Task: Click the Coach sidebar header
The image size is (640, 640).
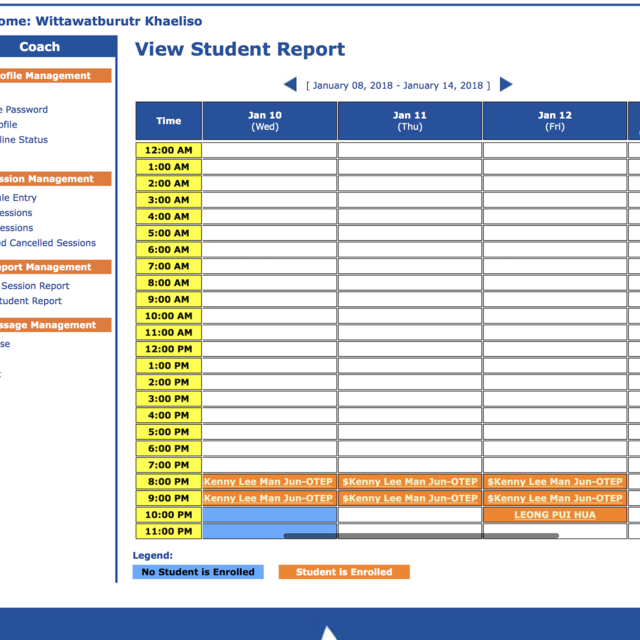Action: [x=57, y=47]
